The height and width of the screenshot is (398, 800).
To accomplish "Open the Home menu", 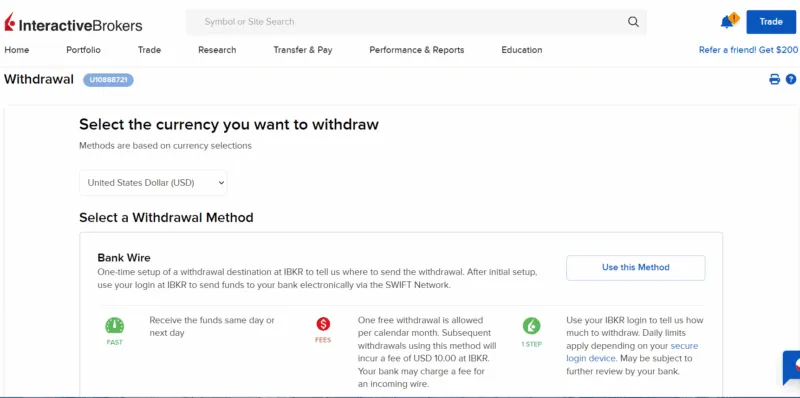I will (x=17, y=50).
